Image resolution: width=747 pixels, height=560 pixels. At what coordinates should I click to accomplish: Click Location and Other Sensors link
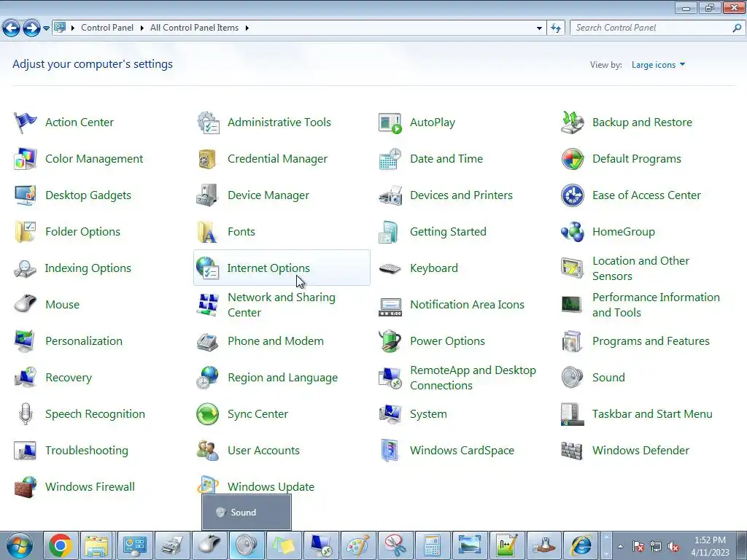[640, 268]
